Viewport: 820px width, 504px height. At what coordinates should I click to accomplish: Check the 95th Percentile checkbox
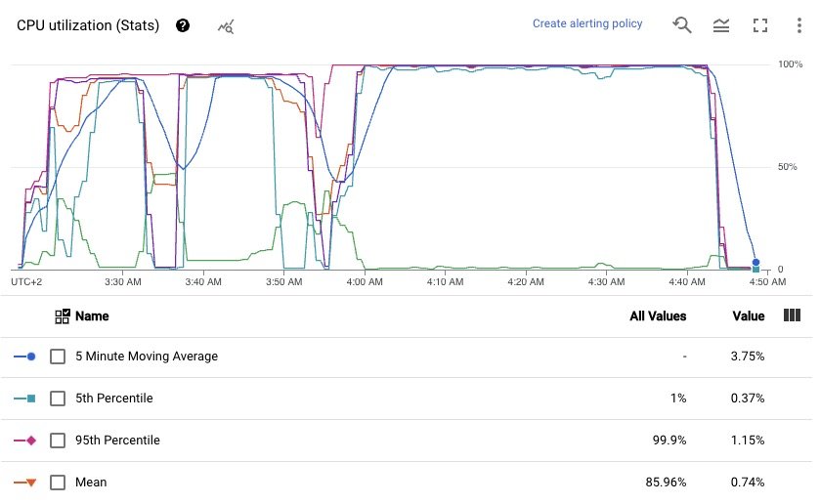pyautogui.click(x=58, y=441)
